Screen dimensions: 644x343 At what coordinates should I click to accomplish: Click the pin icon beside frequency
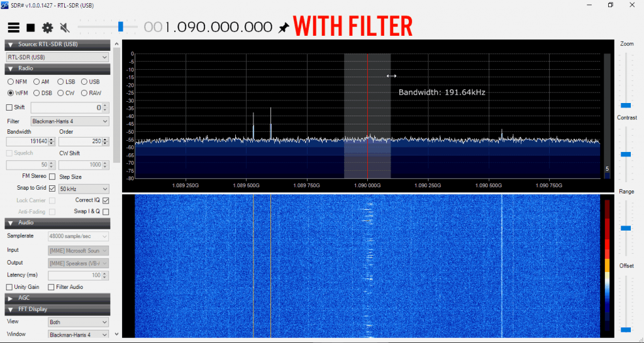(x=284, y=28)
